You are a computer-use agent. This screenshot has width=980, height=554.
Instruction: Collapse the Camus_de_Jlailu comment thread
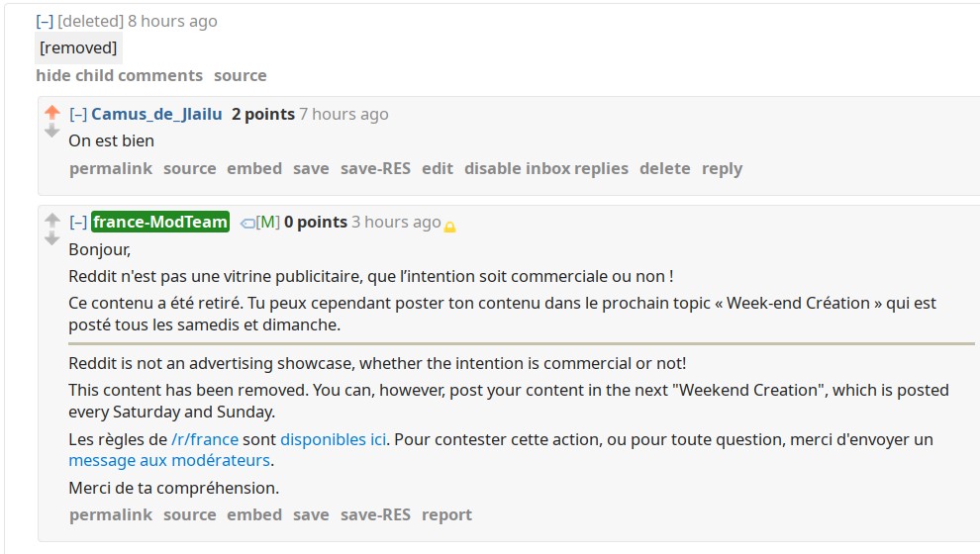click(x=78, y=115)
